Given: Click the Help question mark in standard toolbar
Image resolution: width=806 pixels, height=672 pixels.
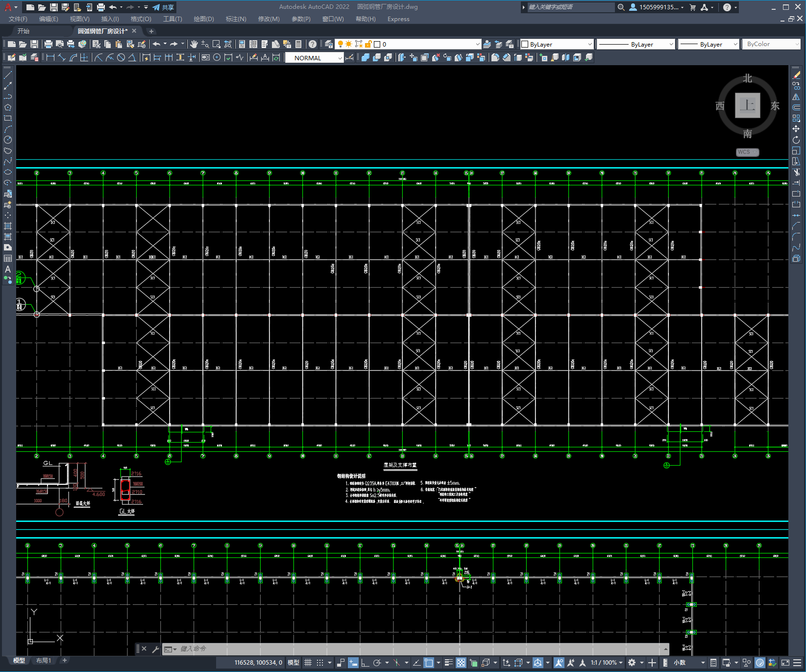Looking at the screenshot, I should click(313, 44).
